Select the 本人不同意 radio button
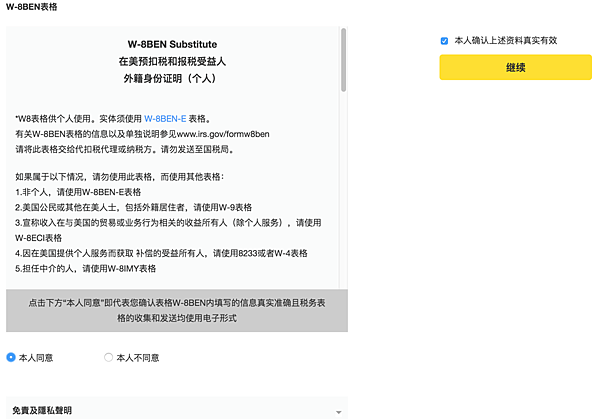 [x=108, y=357]
